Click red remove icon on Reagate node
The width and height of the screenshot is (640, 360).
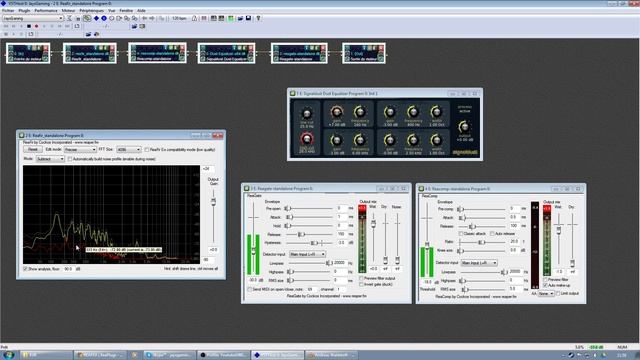pyautogui.click(x=323, y=48)
